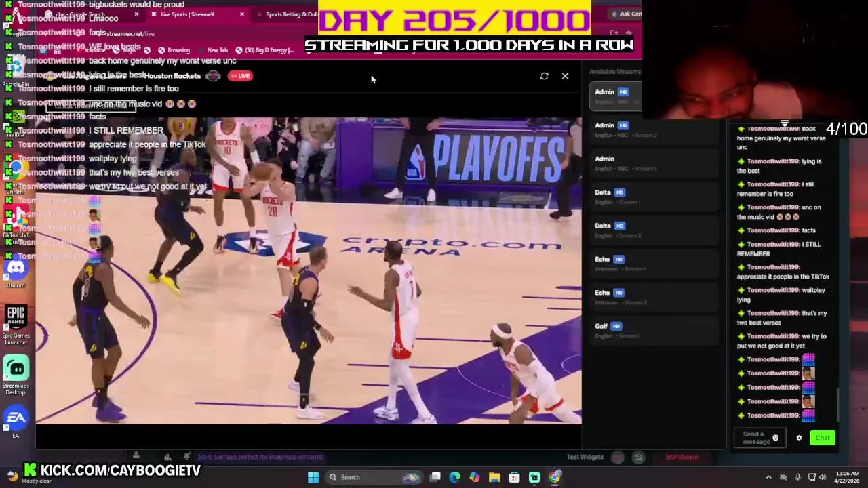
Task: Click the basketball video player
Action: 309,271
